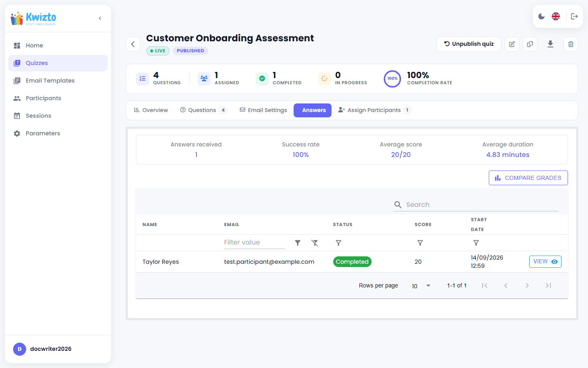Open the Start Date column filter icon
588x368 pixels.
476,243
